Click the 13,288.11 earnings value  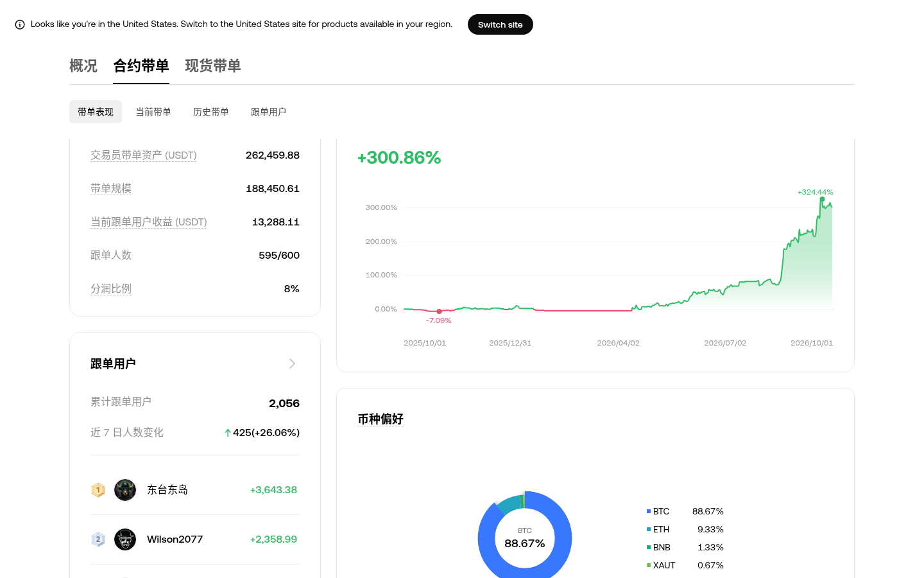click(276, 222)
